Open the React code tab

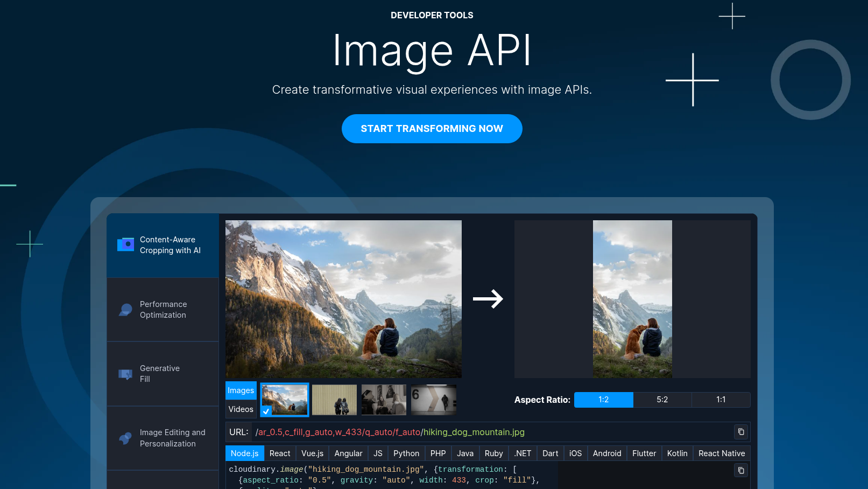click(280, 453)
